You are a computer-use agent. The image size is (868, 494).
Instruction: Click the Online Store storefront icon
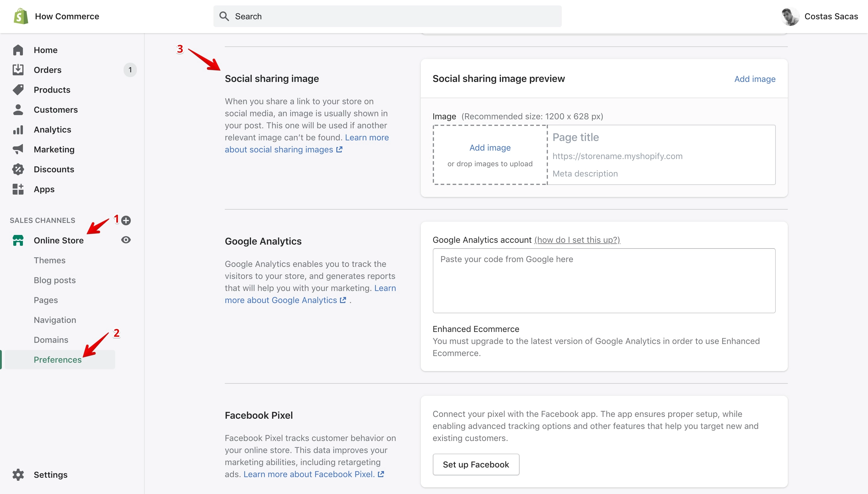18,241
